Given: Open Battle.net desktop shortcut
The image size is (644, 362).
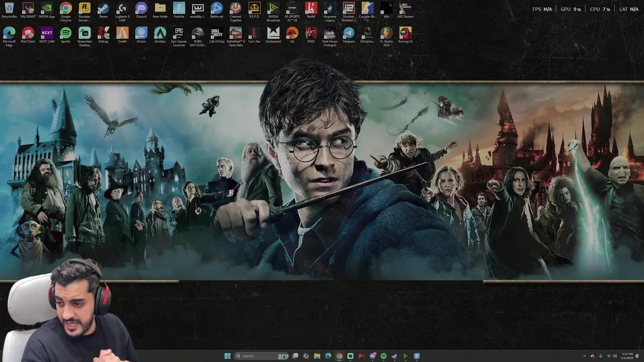Looking at the screenshot, I should (x=217, y=11).
